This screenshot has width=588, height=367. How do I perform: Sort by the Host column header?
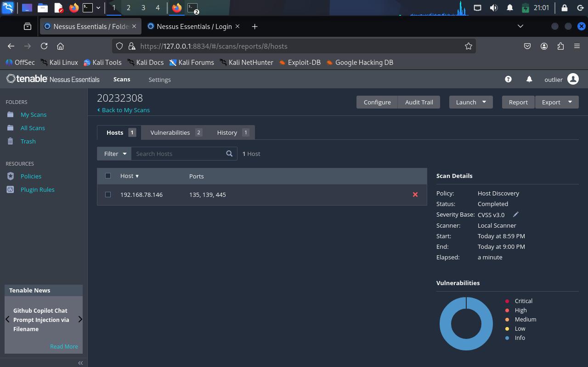click(x=129, y=176)
